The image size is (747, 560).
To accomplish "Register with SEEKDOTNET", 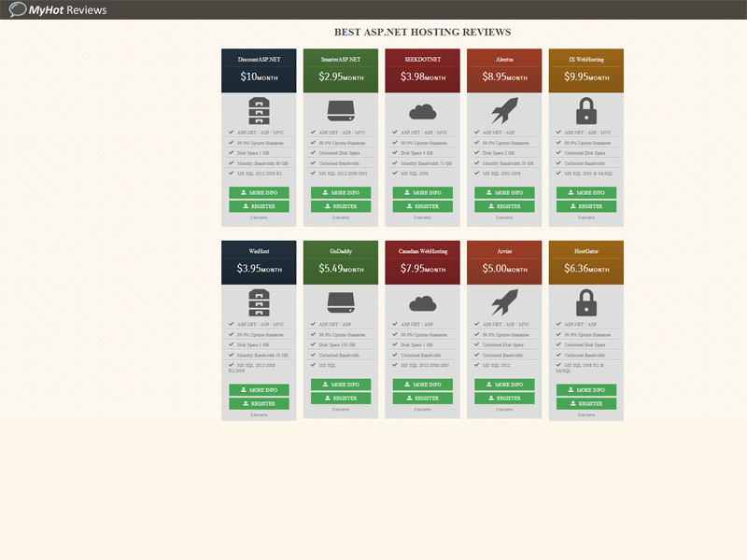I will pos(423,206).
